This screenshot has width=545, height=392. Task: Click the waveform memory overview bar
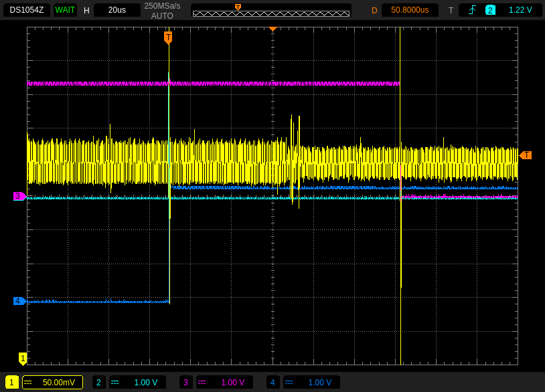point(271,11)
